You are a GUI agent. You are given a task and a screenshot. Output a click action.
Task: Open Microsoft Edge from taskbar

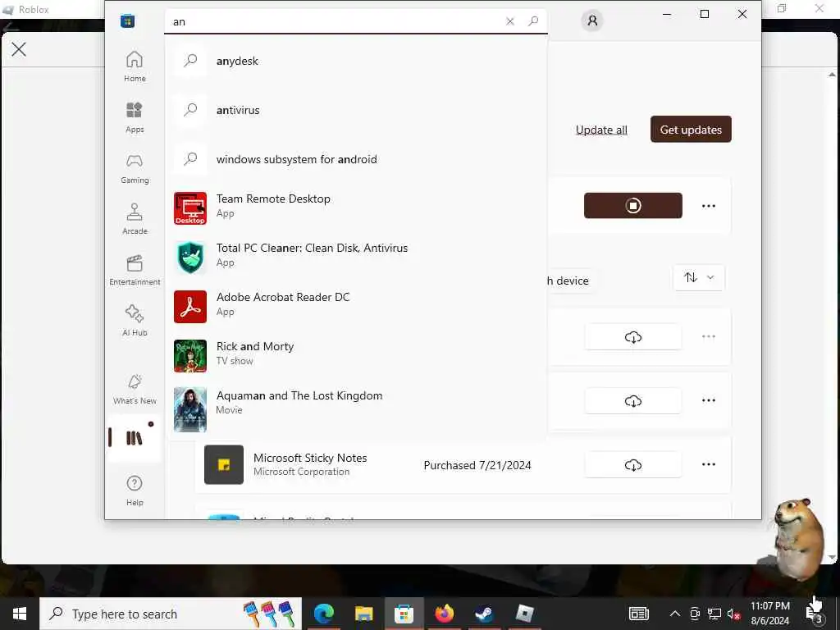coord(323,614)
